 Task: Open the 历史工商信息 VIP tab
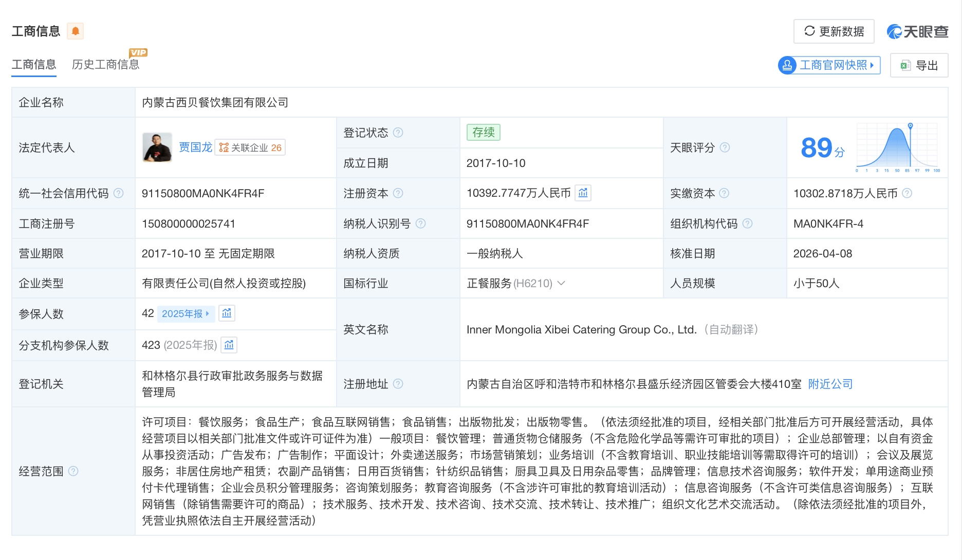tap(106, 65)
